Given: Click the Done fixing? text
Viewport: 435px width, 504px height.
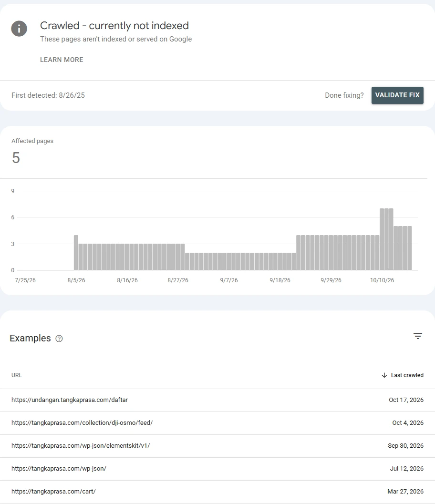Looking at the screenshot, I should 344,95.
